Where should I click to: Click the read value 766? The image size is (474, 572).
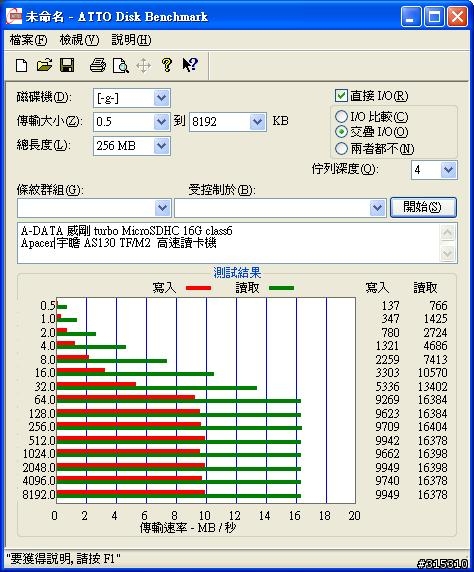[x=438, y=306]
